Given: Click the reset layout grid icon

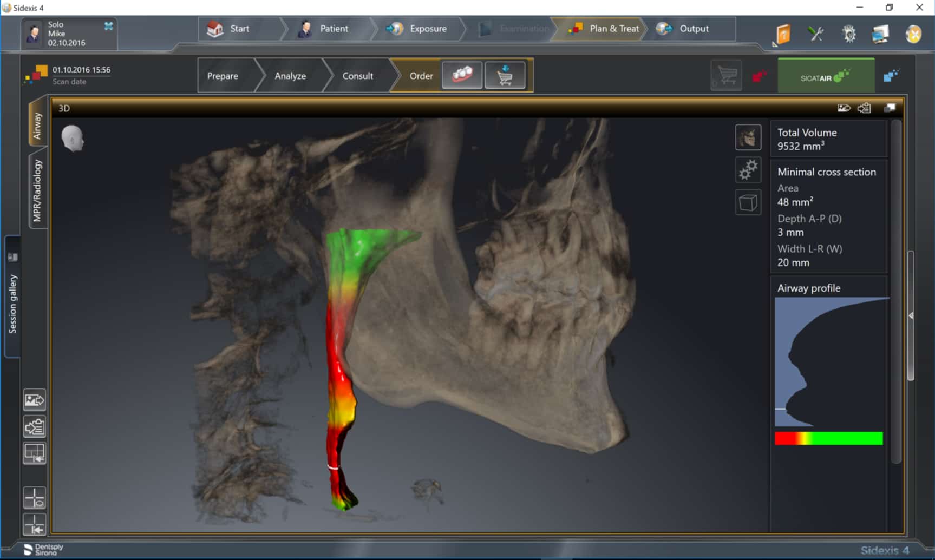Looking at the screenshot, I should coord(35,453).
